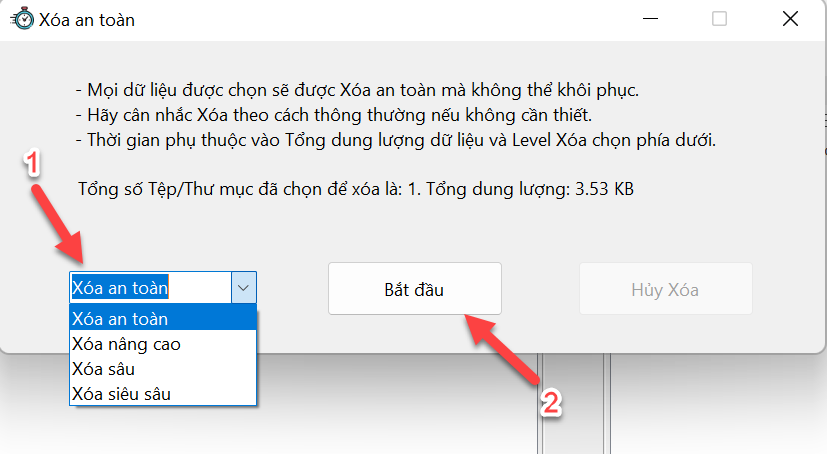The height and width of the screenshot is (454, 827).
Task: Select Xóa siêu sâu deletion level
Action: 163,394
